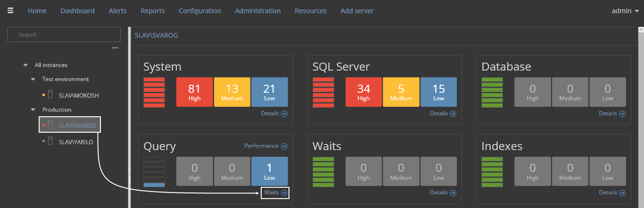Click the red System 81 High tile
The image size is (644, 208).
(x=194, y=92)
